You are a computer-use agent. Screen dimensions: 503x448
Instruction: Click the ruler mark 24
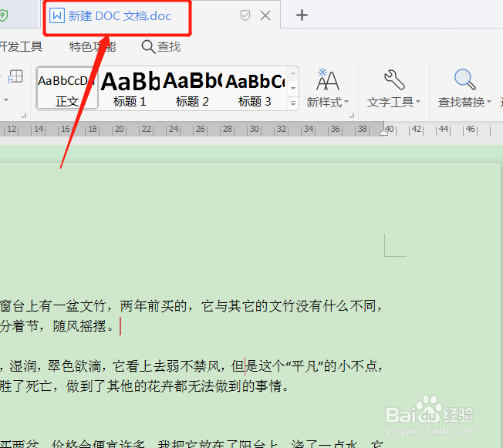174,130
